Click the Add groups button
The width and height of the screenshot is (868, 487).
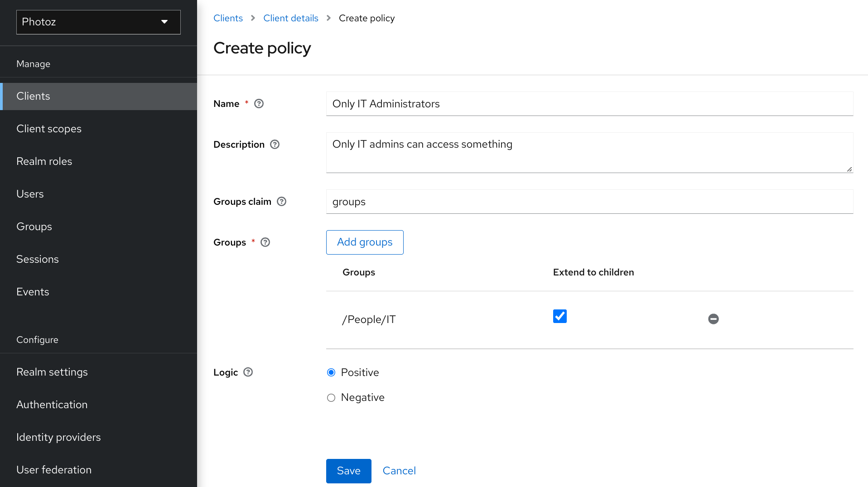[365, 242]
